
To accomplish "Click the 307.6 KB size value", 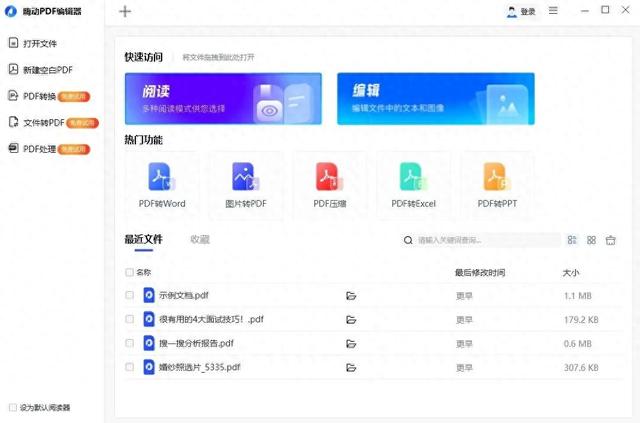I will [x=581, y=368].
